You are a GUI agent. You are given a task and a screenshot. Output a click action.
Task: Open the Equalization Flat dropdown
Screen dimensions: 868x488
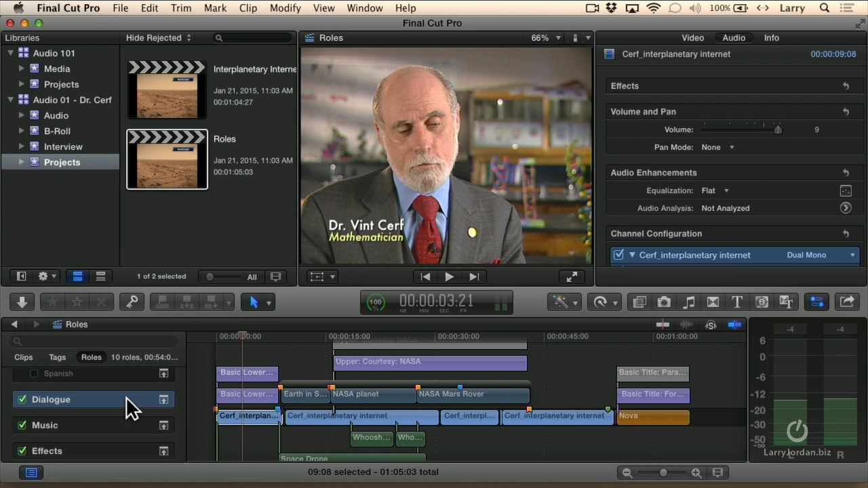(715, 190)
